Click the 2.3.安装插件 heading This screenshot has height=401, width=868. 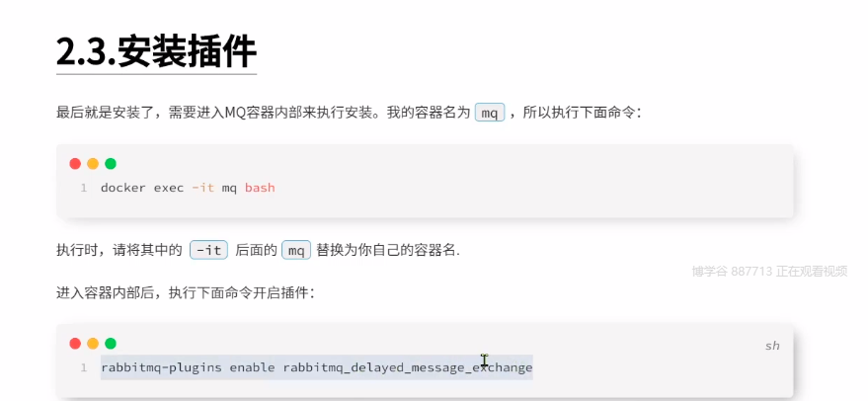tap(157, 53)
